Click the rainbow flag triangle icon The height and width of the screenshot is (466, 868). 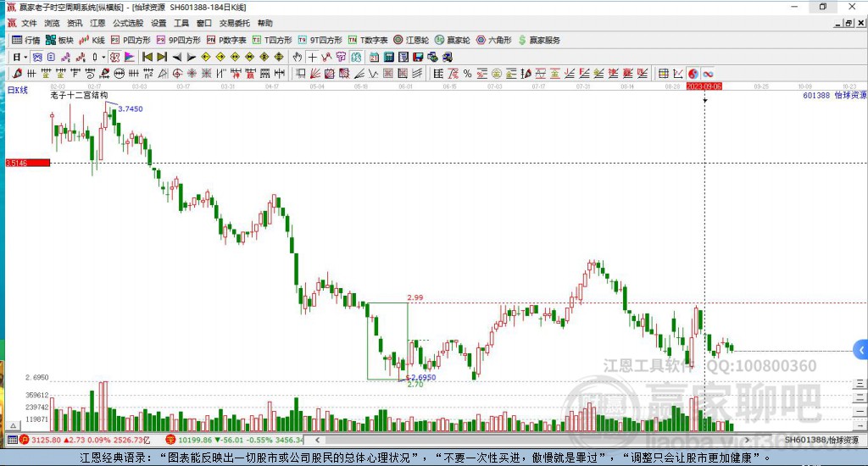click(x=129, y=57)
